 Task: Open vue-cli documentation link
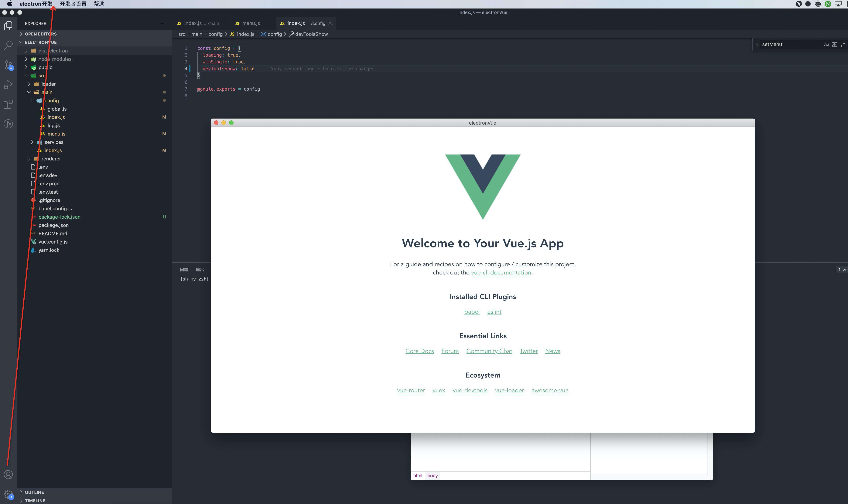click(x=501, y=273)
